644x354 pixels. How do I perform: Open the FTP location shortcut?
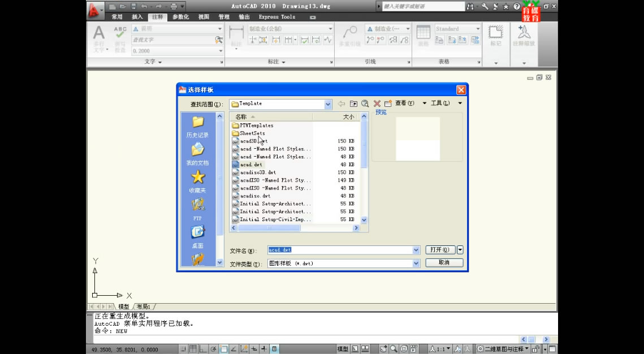coord(197,209)
